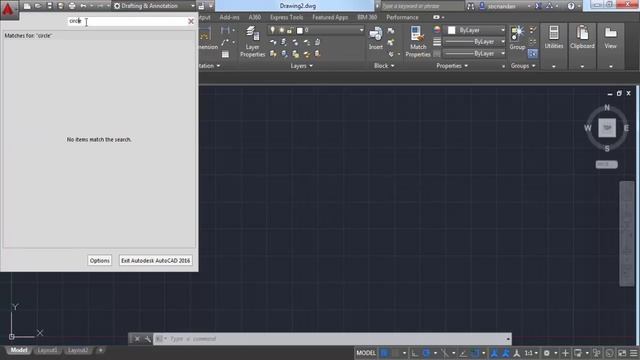This screenshot has height=360, width=640.
Task: Click the Save icon in Quick Access toolbar
Action: 49,6
